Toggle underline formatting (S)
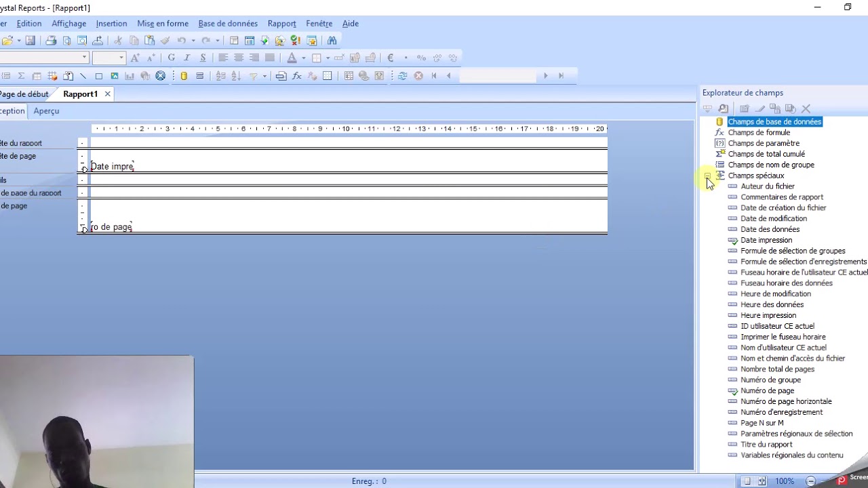The width and height of the screenshot is (868, 488). pos(203,58)
